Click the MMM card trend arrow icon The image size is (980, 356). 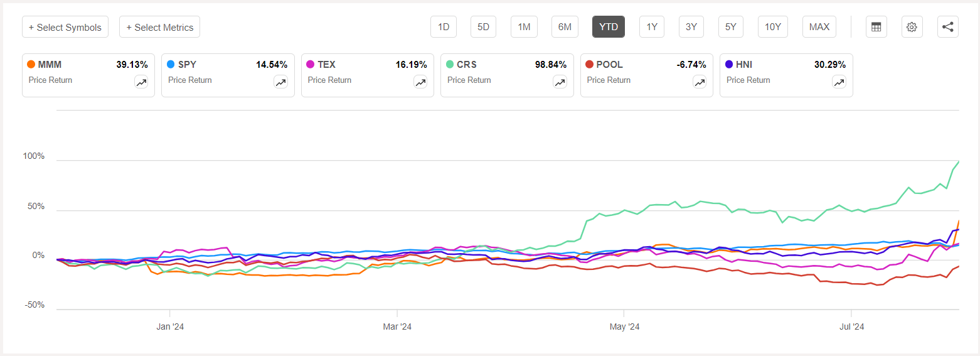[141, 82]
